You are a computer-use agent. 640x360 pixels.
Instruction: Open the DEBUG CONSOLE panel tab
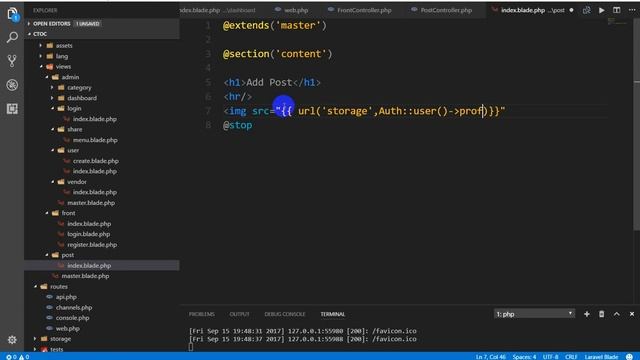click(284, 314)
